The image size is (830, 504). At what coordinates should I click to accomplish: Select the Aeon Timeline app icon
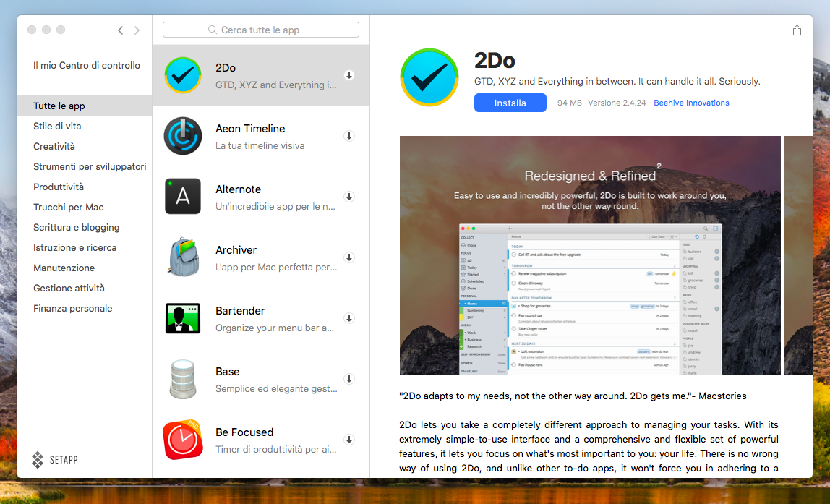tap(183, 135)
